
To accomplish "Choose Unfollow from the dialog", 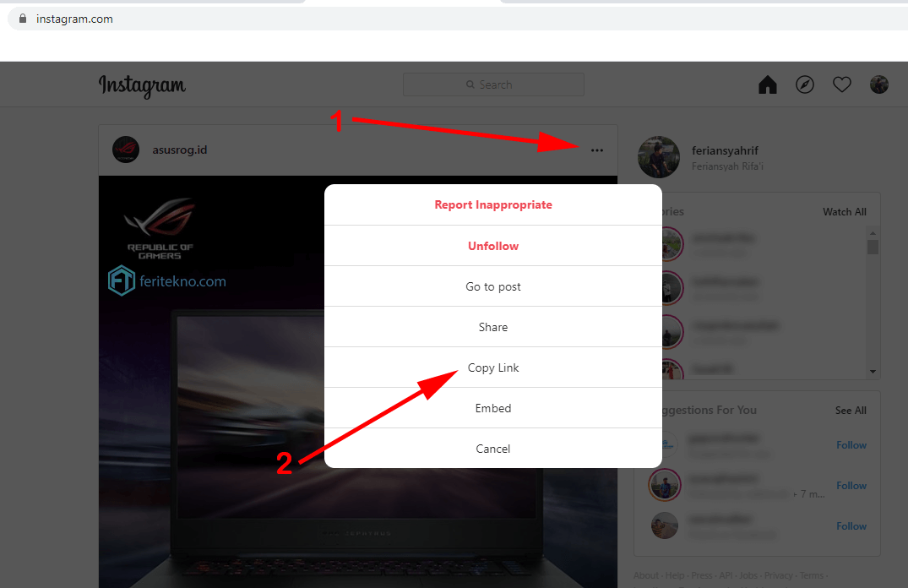I will click(x=492, y=246).
